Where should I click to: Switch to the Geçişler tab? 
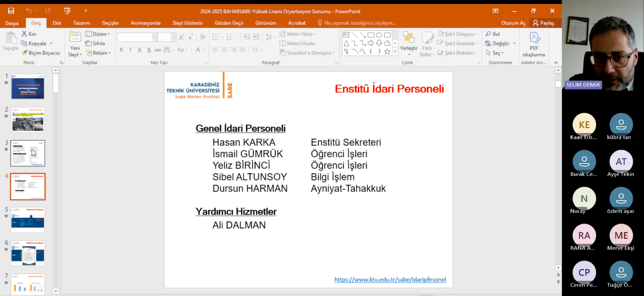111,23
